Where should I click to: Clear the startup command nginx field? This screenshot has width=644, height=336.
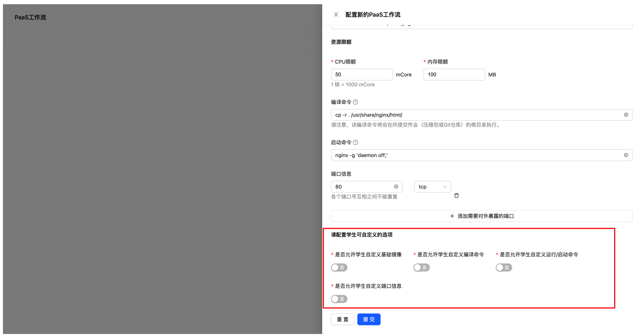[x=626, y=155]
